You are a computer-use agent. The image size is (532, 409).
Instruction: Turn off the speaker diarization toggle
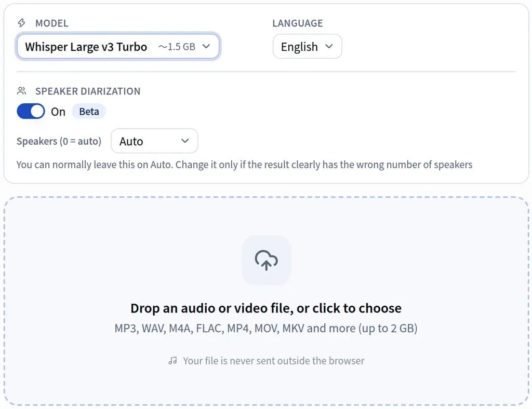31,111
